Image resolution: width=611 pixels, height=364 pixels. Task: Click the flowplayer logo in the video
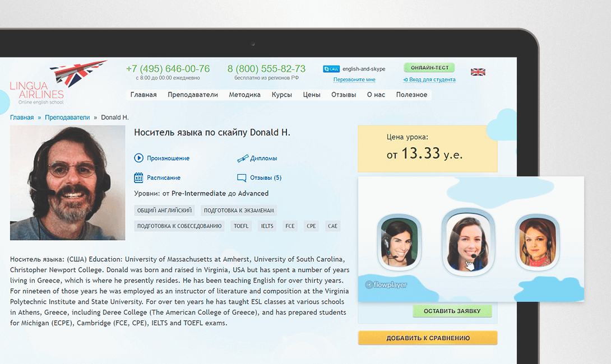click(x=386, y=285)
